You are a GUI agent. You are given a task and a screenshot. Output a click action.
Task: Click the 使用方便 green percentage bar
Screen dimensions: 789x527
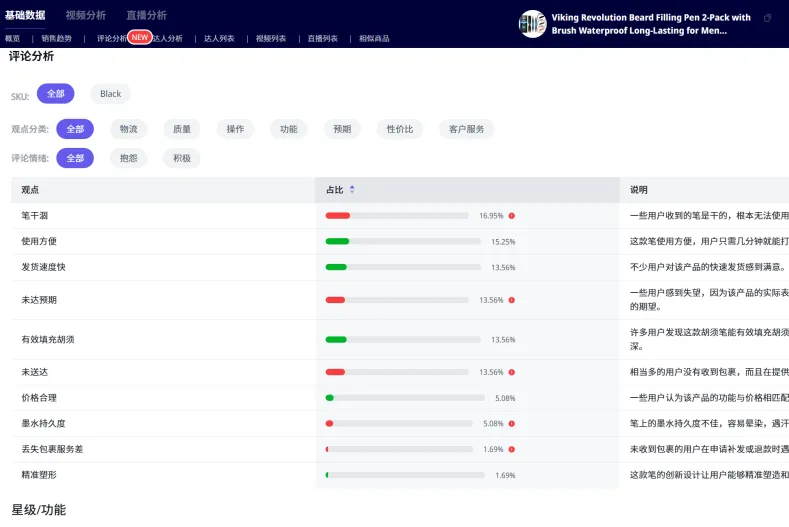(x=337, y=242)
